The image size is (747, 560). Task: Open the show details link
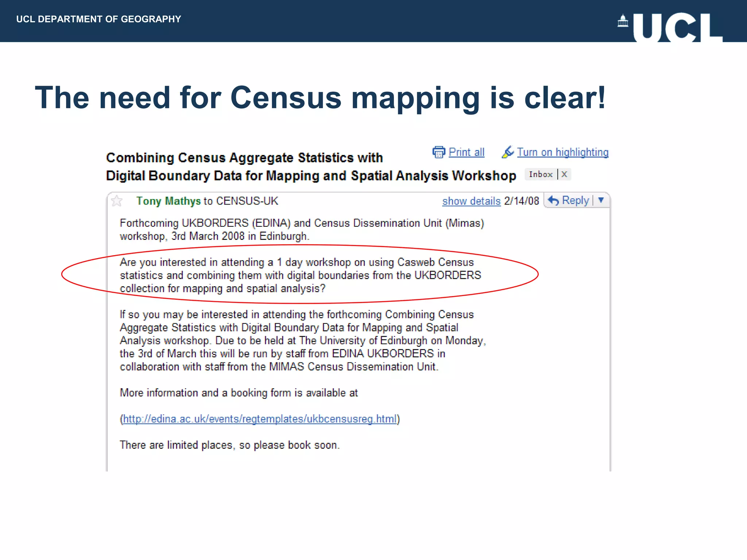coord(471,201)
